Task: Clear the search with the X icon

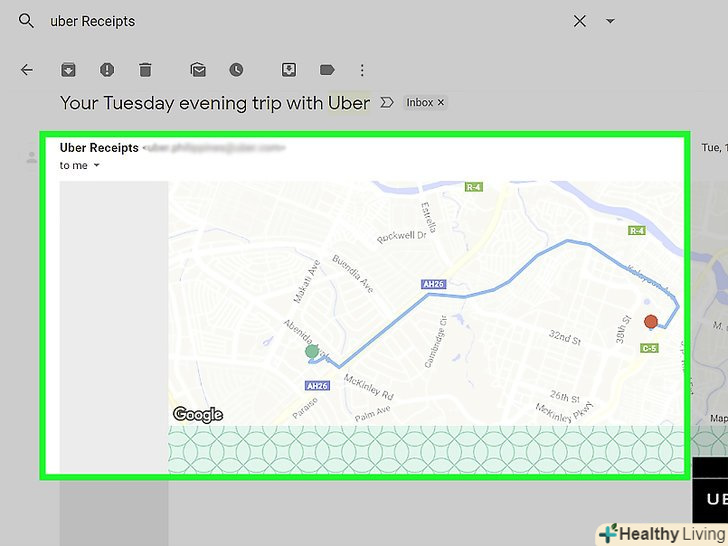Action: (579, 21)
